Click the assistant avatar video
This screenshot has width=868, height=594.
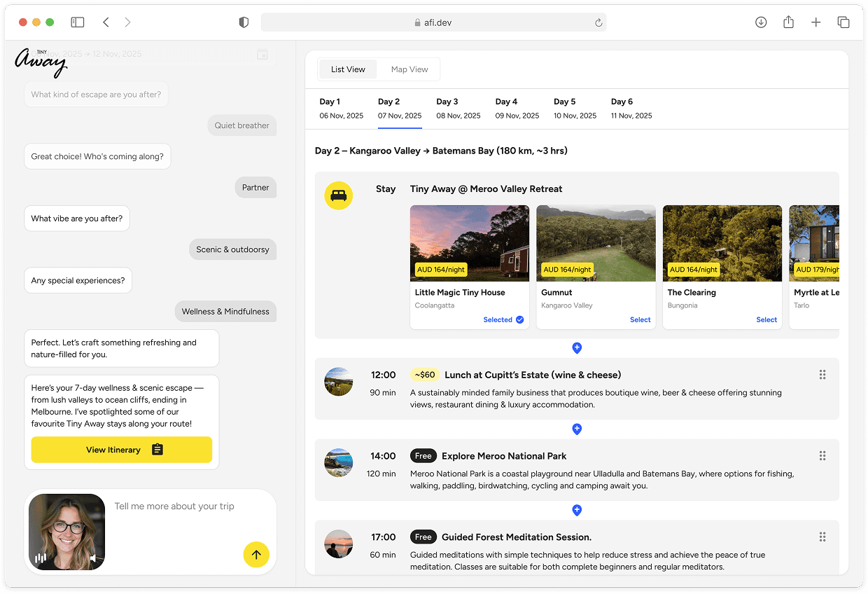67,532
